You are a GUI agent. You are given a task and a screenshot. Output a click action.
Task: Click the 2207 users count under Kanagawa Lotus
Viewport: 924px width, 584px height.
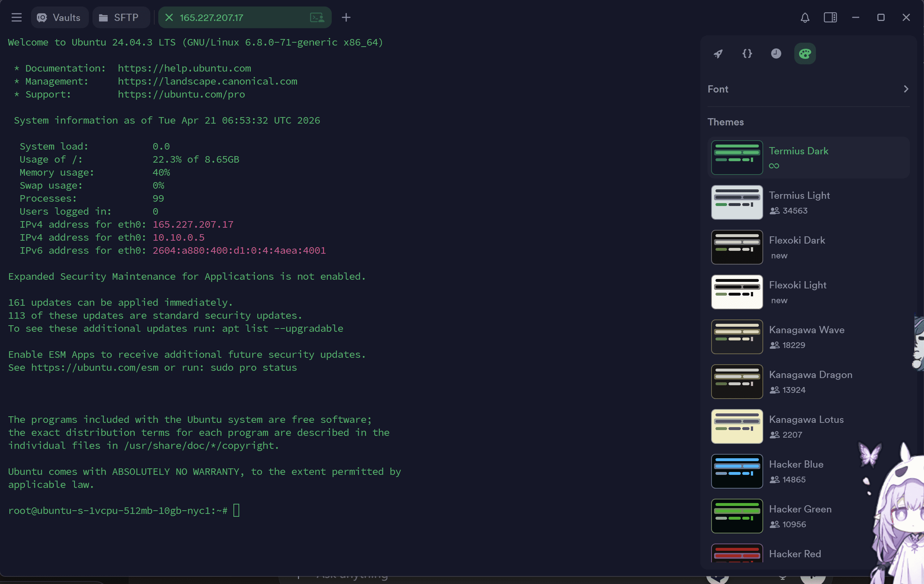tap(786, 435)
